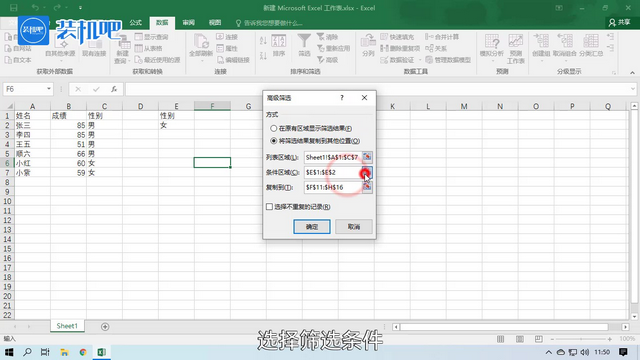
Task: Open Customize Quick Access Toolbar dropdown
Action: 80,8
